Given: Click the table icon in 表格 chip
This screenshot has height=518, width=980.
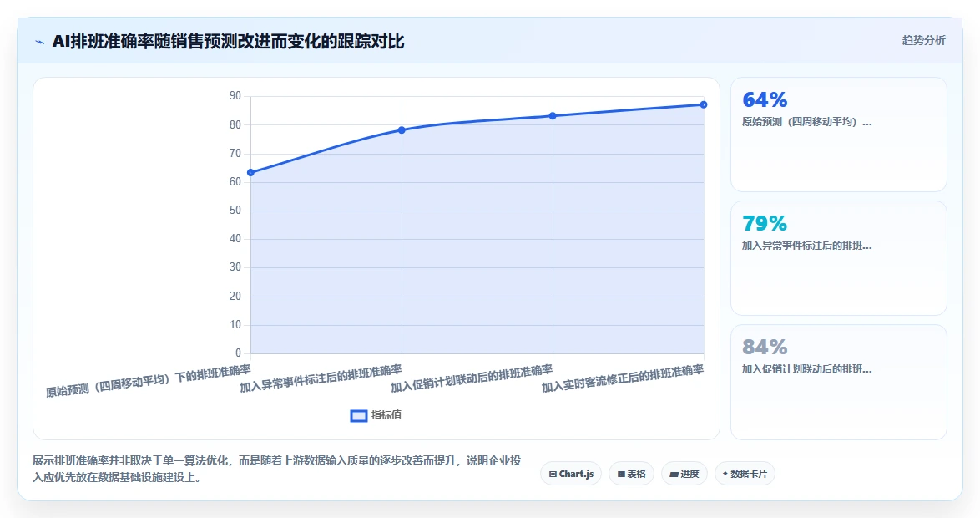Looking at the screenshot, I should (621, 475).
